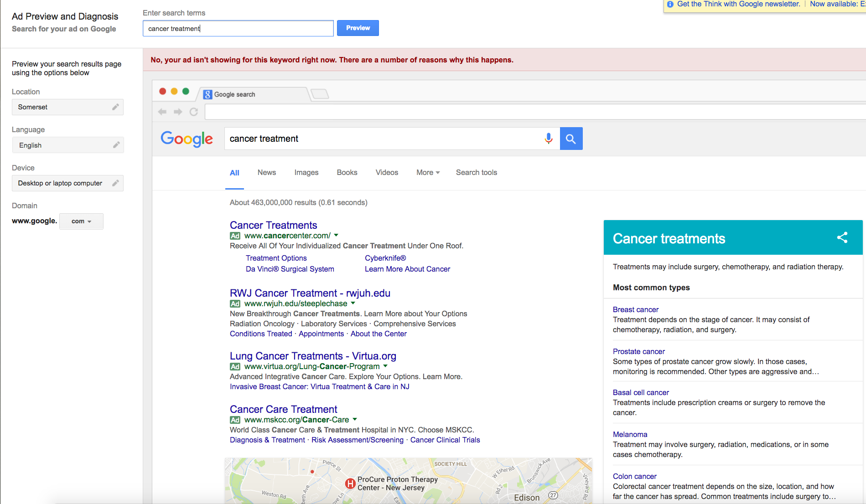The width and height of the screenshot is (866, 504).
Task: Click the Ad badge under Cancer Treatments
Action: pos(235,236)
